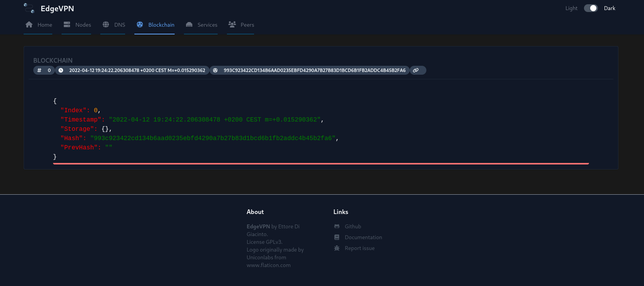644x286 pixels.
Task: Go to the Services tab
Action: pyautogui.click(x=201, y=25)
